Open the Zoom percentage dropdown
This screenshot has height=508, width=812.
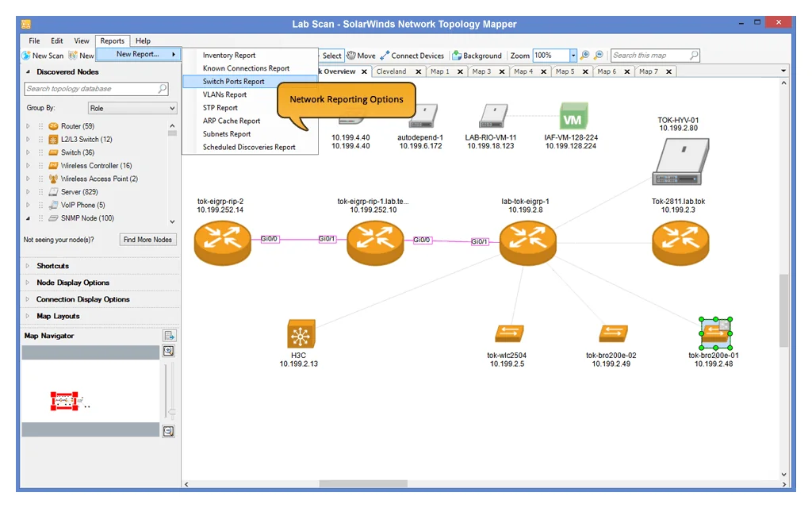point(573,56)
